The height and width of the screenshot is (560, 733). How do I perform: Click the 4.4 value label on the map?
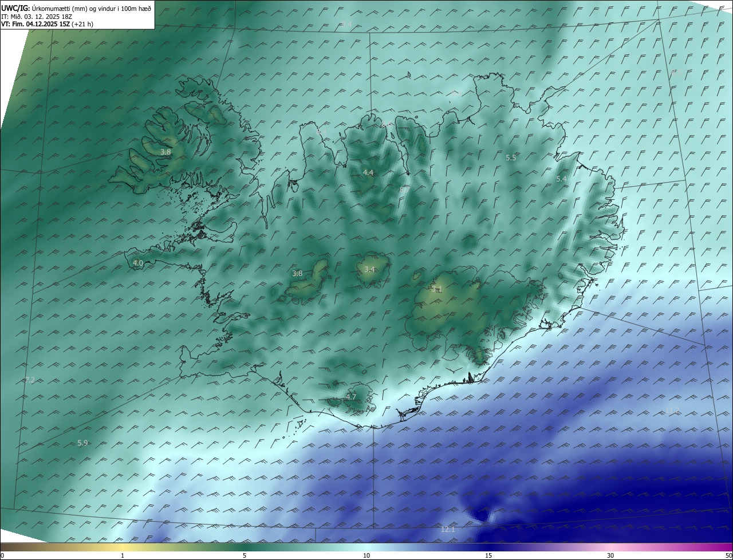click(368, 173)
